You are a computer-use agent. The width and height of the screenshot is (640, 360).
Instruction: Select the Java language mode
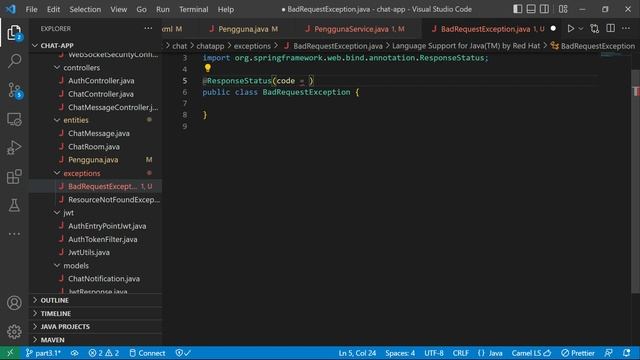490,353
